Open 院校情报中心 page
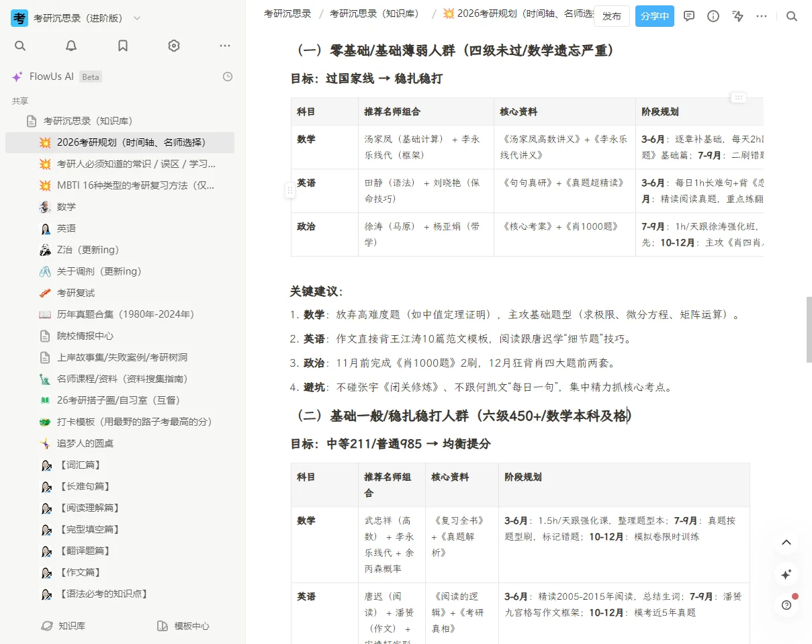 pos(120,336)
